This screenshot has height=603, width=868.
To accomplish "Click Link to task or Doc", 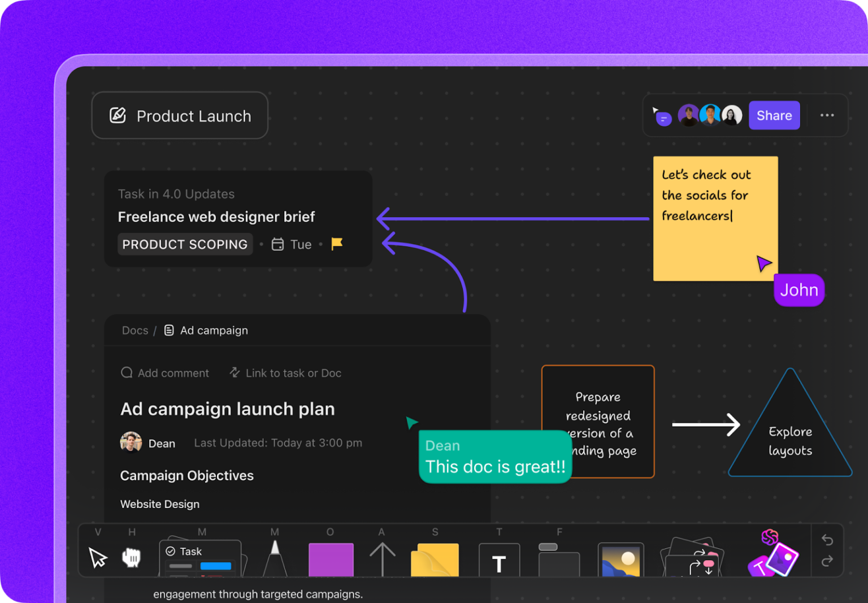I will tap(285, 373).
